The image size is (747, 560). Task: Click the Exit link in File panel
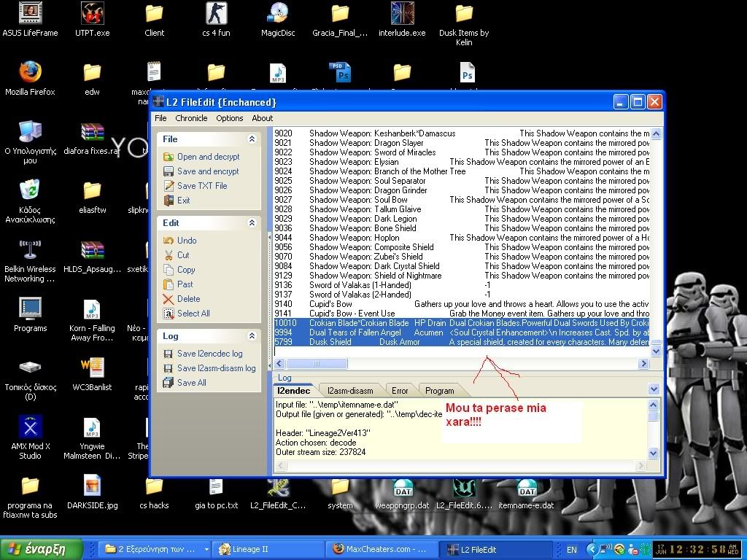click(x=183, y=201)
